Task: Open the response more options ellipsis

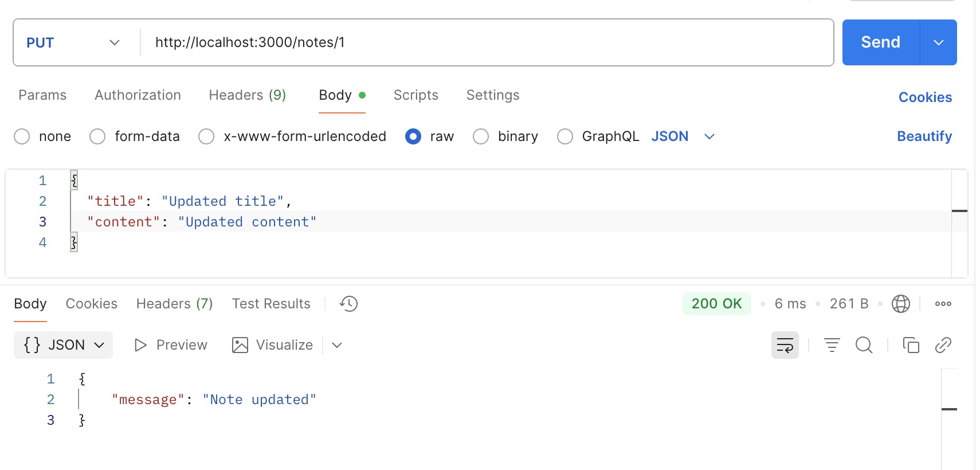Action: [x=943, y=304]
